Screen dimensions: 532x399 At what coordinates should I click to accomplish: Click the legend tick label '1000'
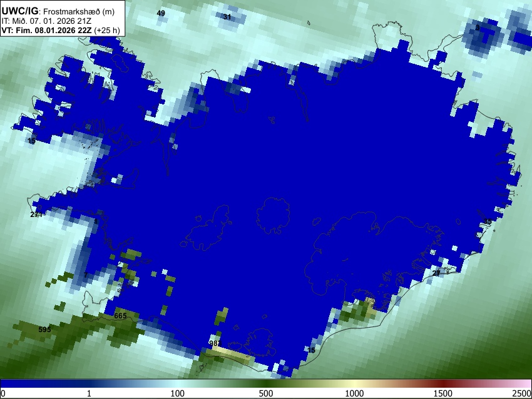point(354,393)
